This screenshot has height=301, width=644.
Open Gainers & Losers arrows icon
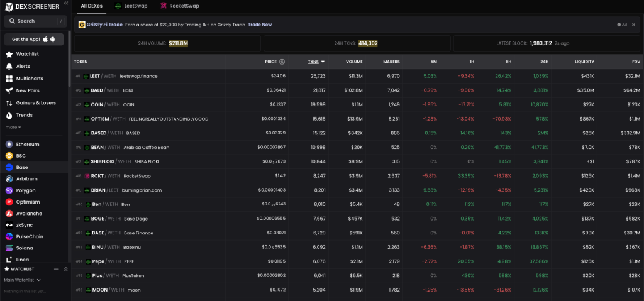[x=9, y=103]
